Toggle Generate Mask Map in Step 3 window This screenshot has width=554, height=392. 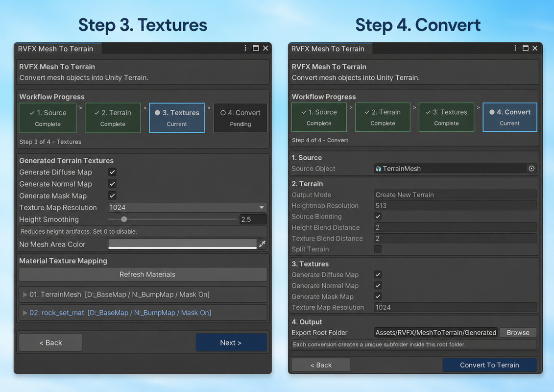[112, 196]
